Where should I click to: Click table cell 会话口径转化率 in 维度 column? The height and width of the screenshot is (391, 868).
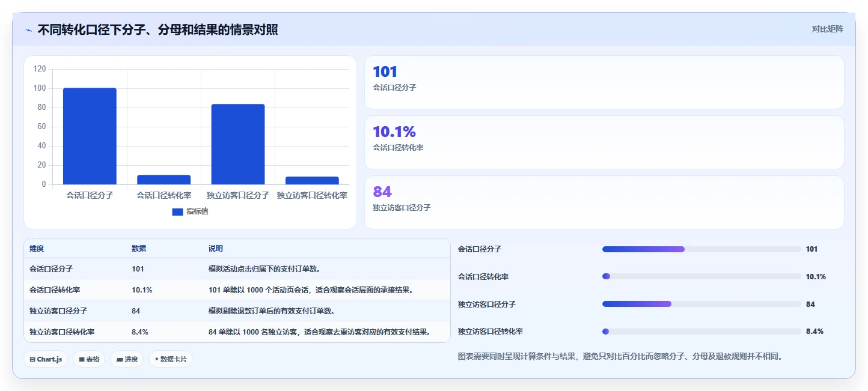click(x=55, y=290)
